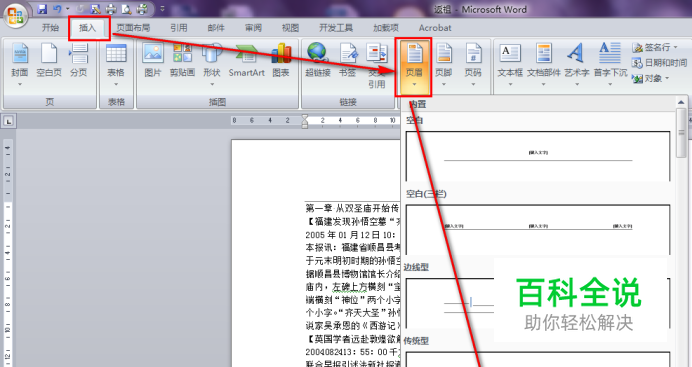Image resolution: width=692 pixels, height=367 pixels.
Task: Insert a bookmark (书签)
Action: tap(348, 60)
